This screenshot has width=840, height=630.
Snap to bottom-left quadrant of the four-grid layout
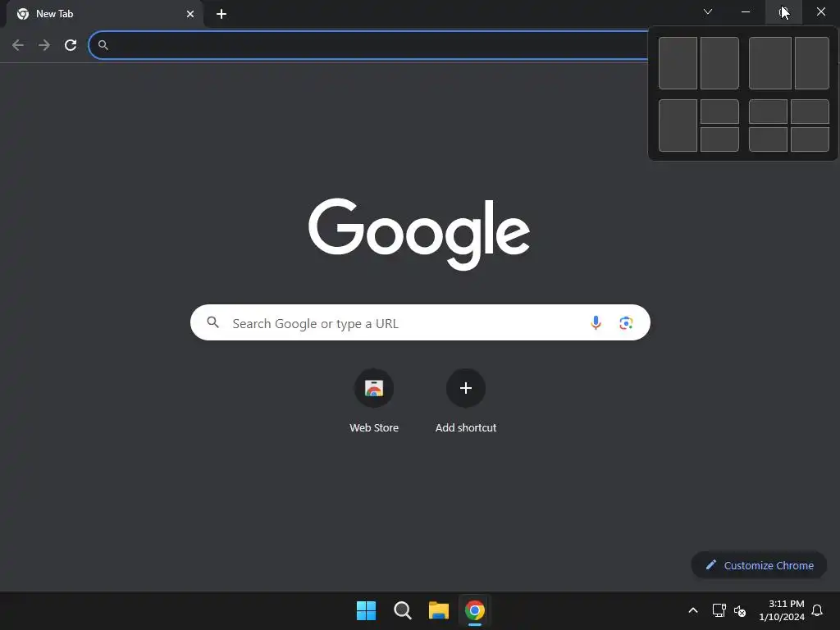click(x=768, y=139)
